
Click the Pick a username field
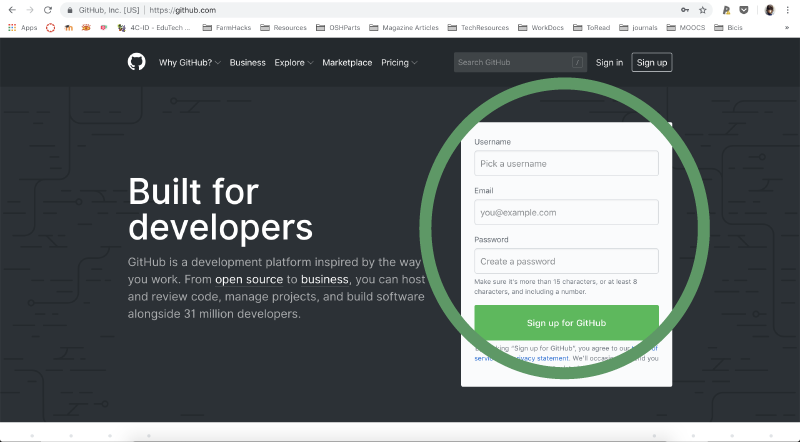566,163
